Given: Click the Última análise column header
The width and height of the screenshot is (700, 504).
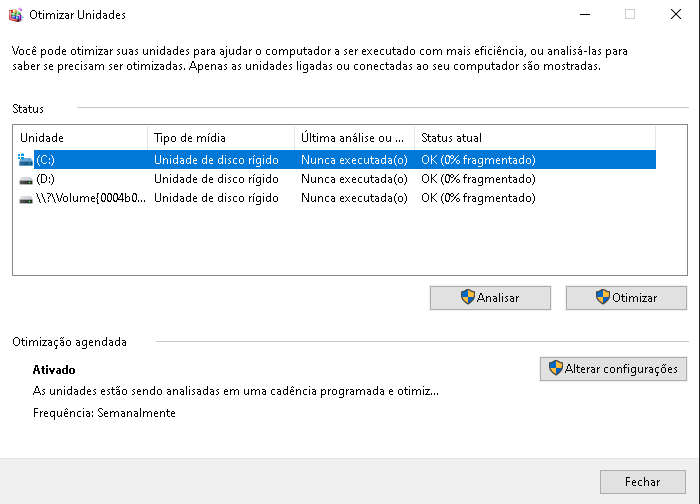Looking at the screenshot, I should pos(353,137).
